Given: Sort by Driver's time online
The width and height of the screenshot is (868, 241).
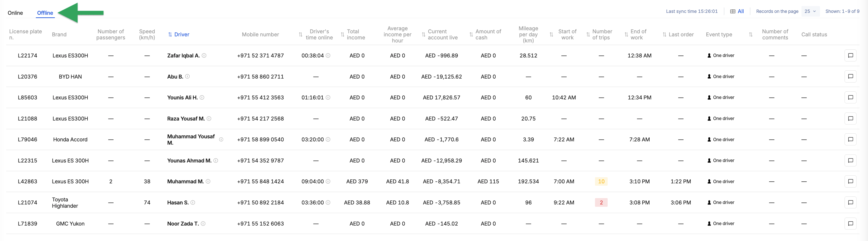Looking at the screenshot, I should [x=301, y=34].
